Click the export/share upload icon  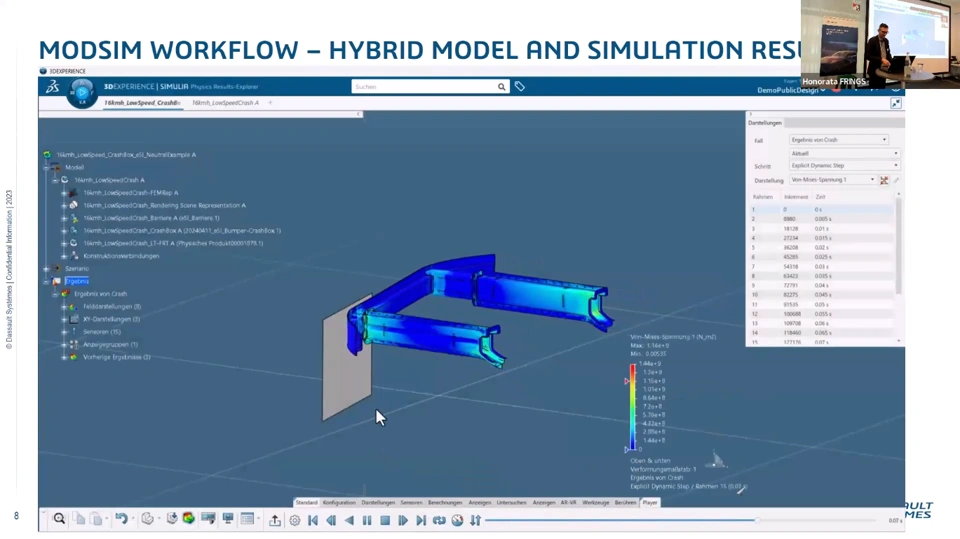[275, 520]
